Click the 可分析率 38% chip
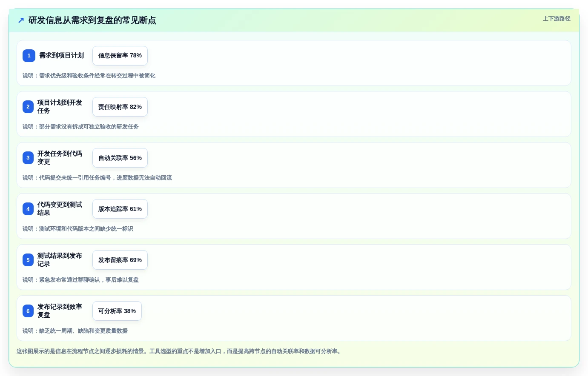Viewport: 588px width, 376px height. pyautogui.click(x=117, y=311)
